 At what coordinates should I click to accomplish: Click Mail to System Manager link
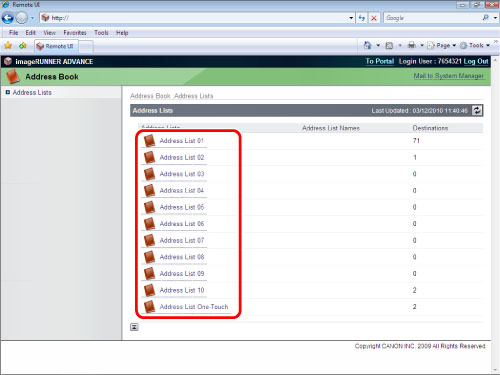click(448, 76)
